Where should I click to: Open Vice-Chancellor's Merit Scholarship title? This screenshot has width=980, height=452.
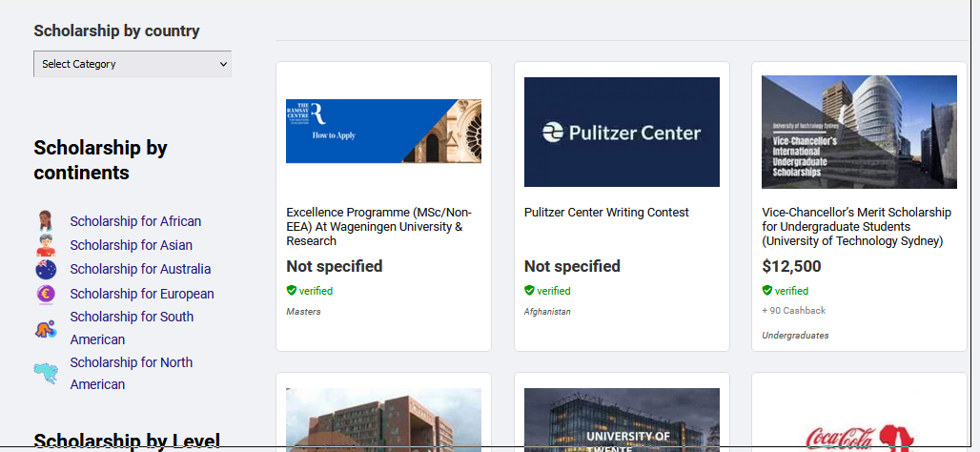856,227
